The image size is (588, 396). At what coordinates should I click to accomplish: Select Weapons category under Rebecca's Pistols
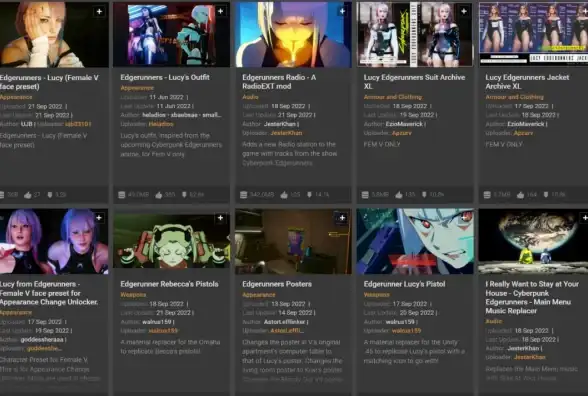tap(133, 295)
